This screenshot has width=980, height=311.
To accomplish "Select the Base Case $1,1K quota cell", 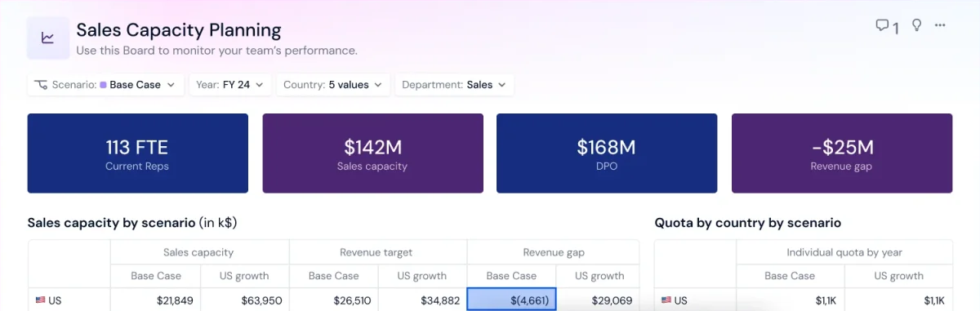I will (x=790, y=300).
